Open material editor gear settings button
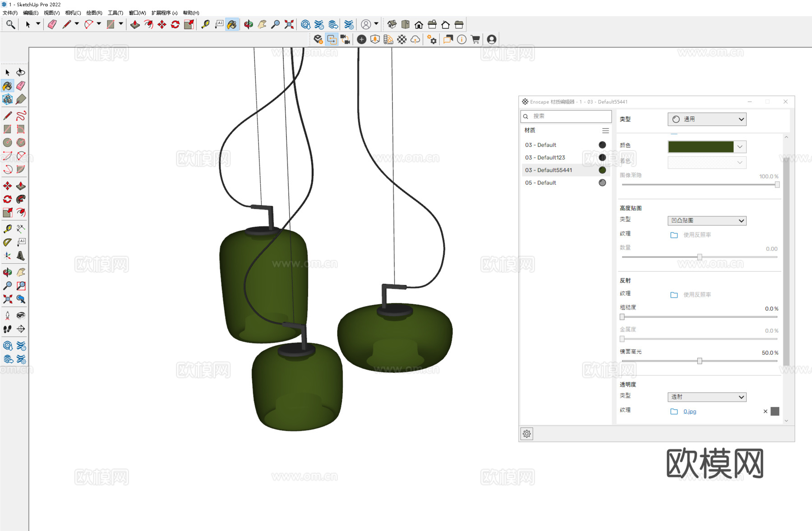 (527, 434)
